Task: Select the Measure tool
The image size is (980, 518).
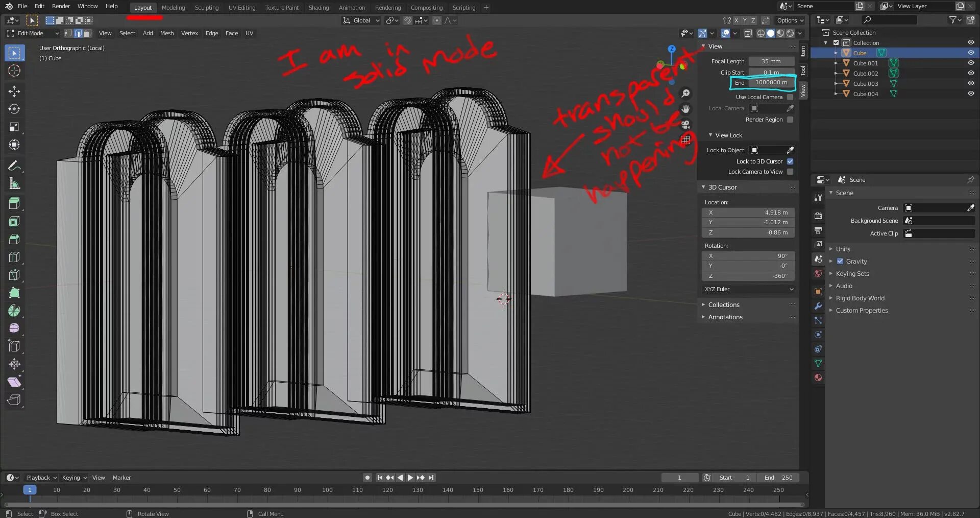Action: point(14,183)
